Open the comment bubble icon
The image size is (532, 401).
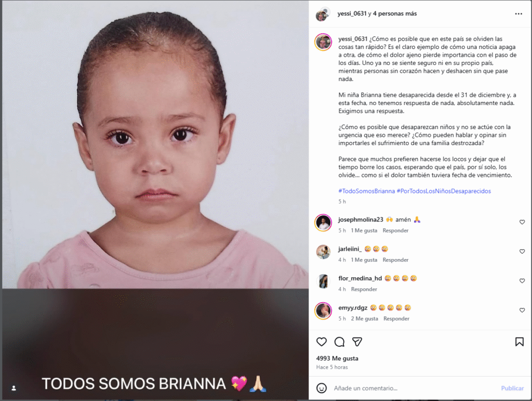[x=339, y=342]
